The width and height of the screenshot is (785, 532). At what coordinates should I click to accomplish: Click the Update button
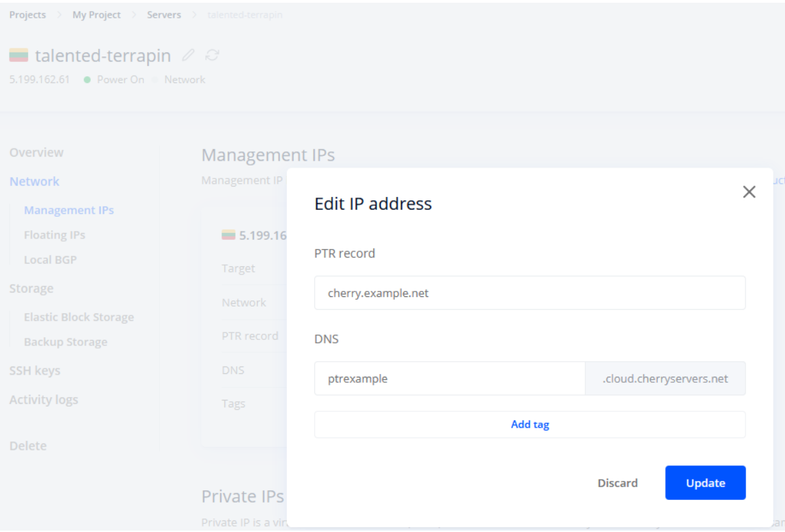pos(705,483)
